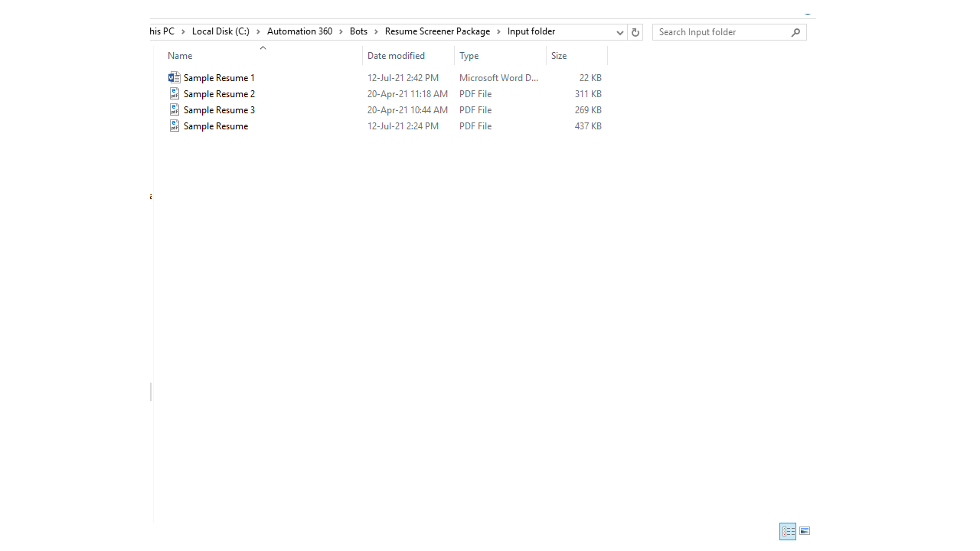Click the Input folder breadcrumb
The width and height of the screenshot is (980, 551).
pyautogui.click(x=531, y=31)
